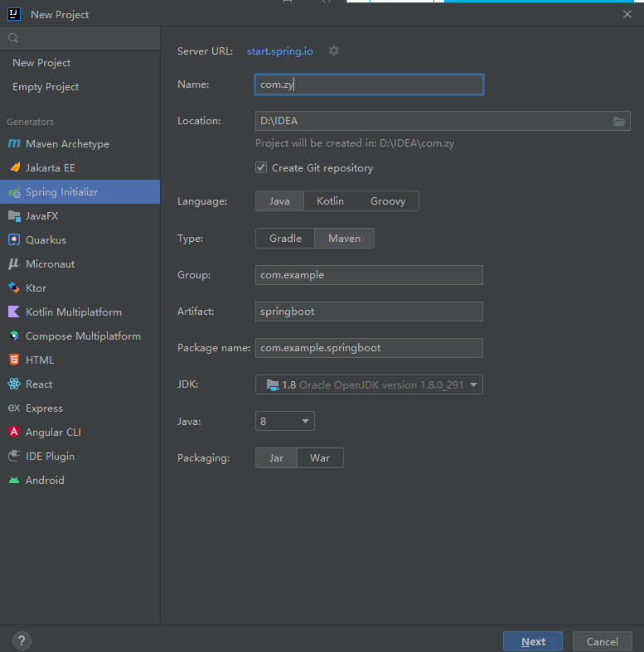Open help with question mark button
The width and height of the screenshot is (644, 652).
coord(22,640)
